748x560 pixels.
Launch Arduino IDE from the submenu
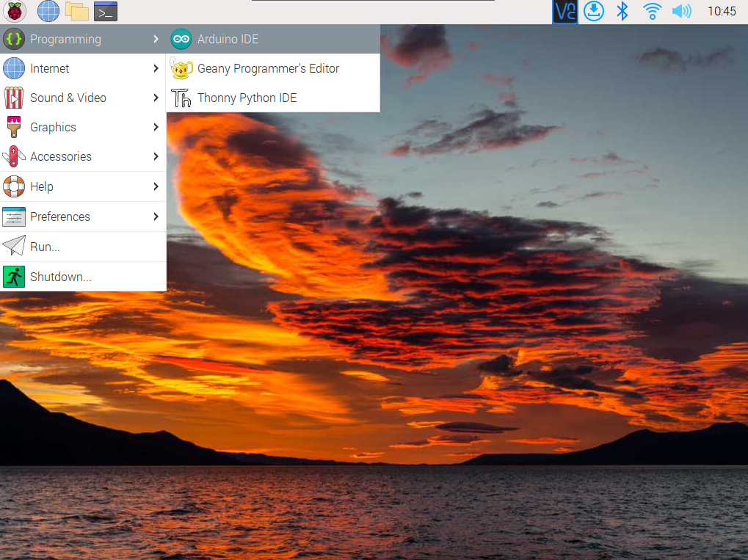(228, 39)
